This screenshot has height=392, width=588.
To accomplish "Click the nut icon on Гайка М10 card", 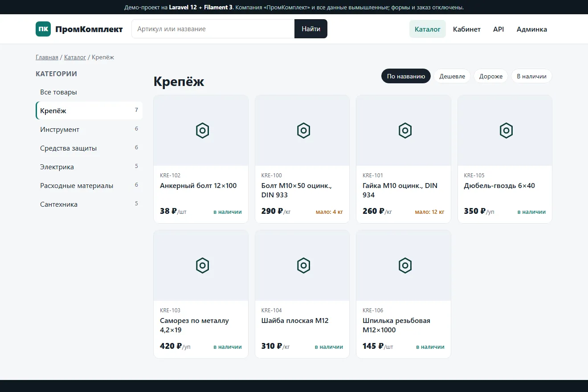I will pos(405,131).
